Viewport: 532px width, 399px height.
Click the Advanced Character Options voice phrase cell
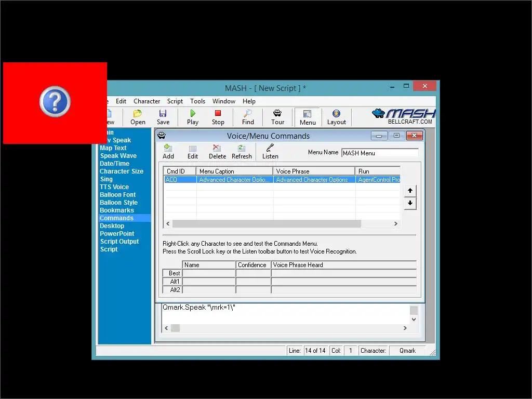(314, 180)
